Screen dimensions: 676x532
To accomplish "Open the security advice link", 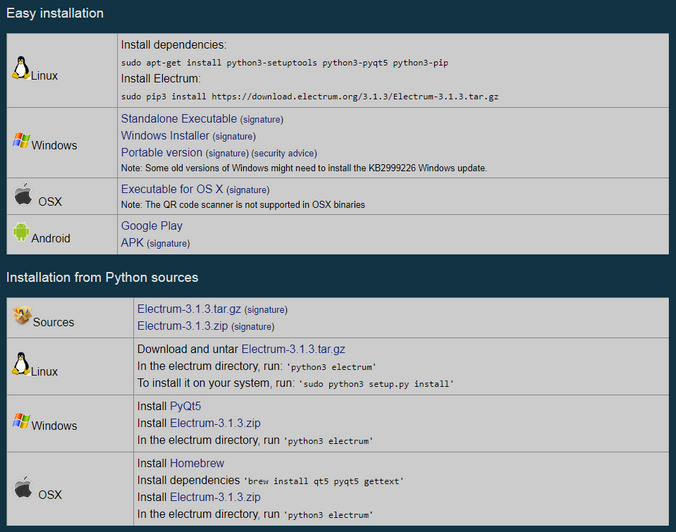I will [x=285, y=153].
